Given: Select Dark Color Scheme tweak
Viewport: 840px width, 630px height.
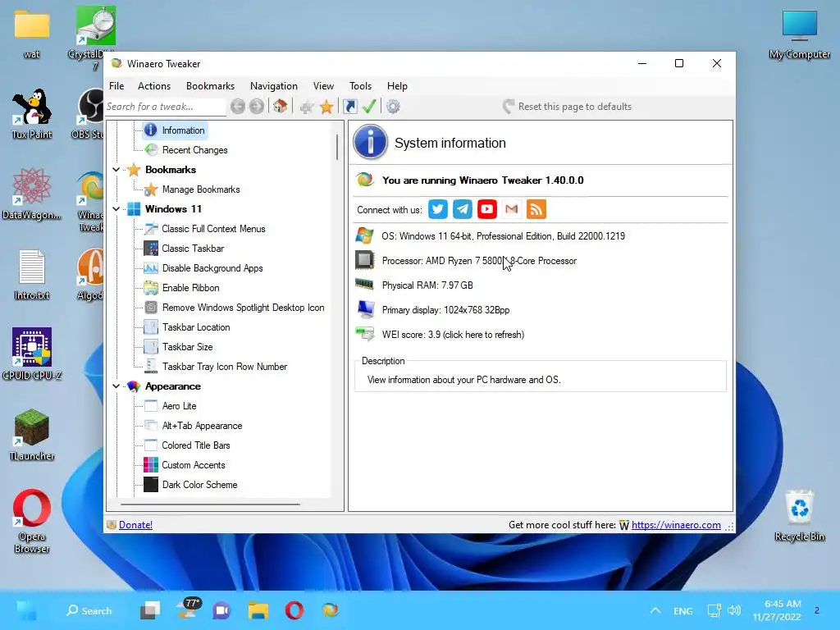Looking at the screenshot, I should 200,485.
